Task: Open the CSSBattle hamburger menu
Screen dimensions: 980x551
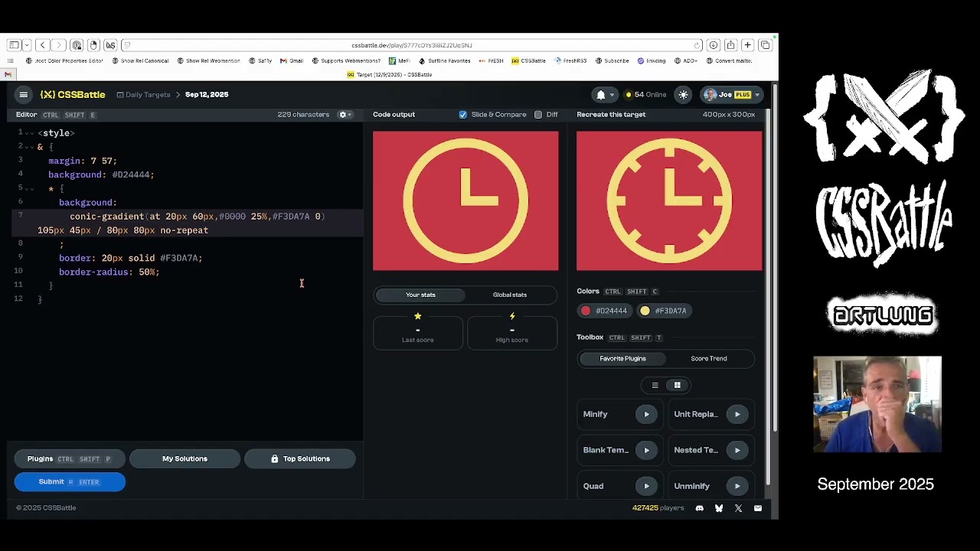Action: 24,95
